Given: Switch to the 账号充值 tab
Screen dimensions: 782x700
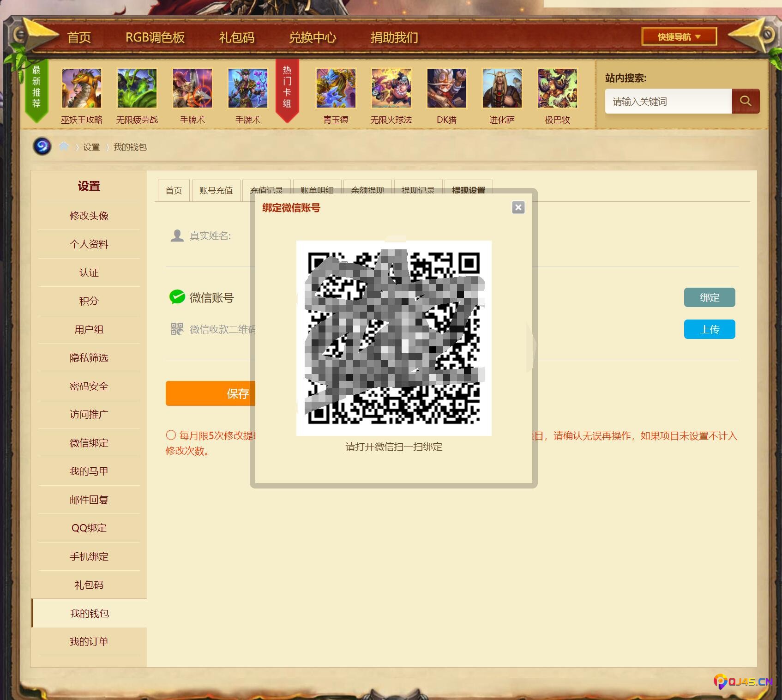Looking at the screenshot, I should pyautogui.click(x=216, y=191).
